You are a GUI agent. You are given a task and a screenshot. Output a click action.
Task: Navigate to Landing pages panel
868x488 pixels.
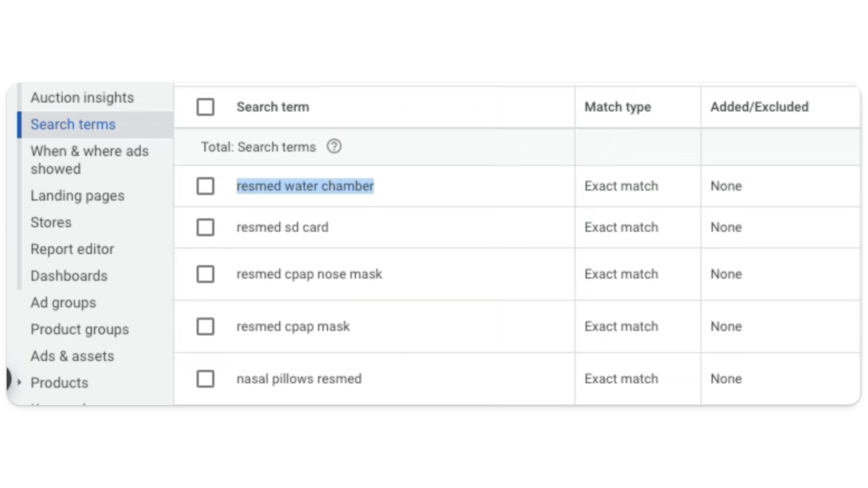77,195
